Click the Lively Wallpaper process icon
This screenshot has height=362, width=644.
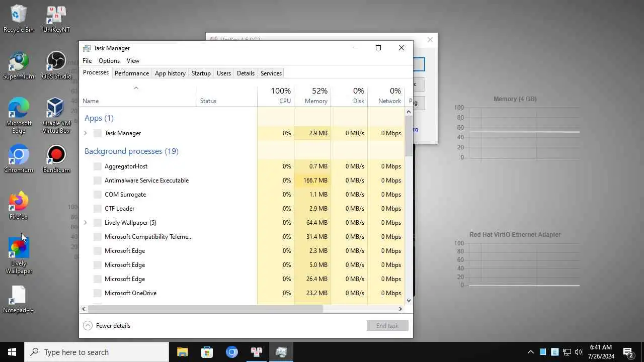[98, 223]
